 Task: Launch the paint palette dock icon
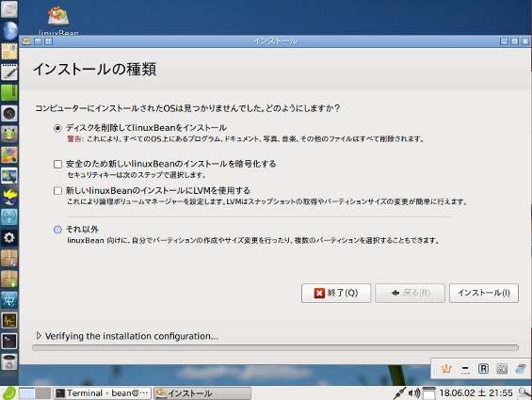point(9,154)
